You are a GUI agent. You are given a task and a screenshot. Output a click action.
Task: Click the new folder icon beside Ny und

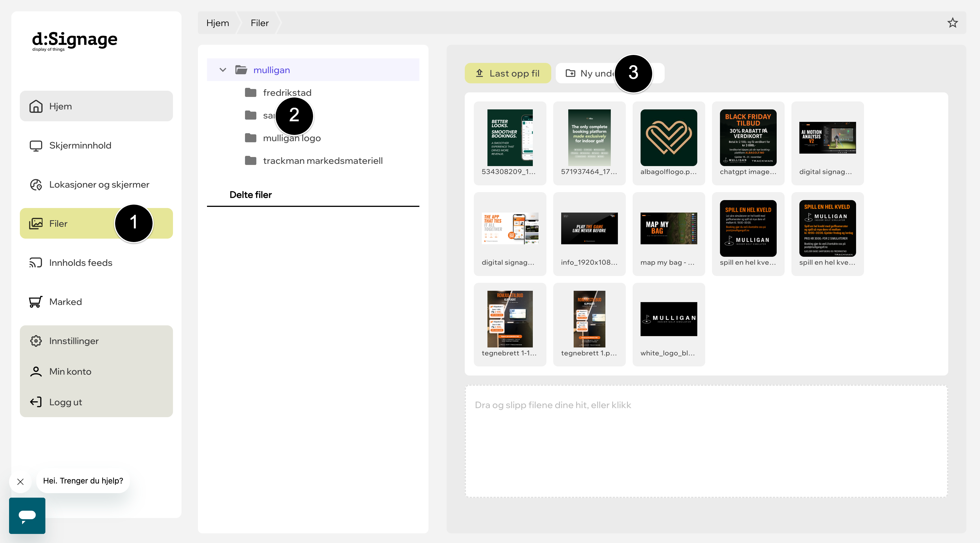coord(570,73)
